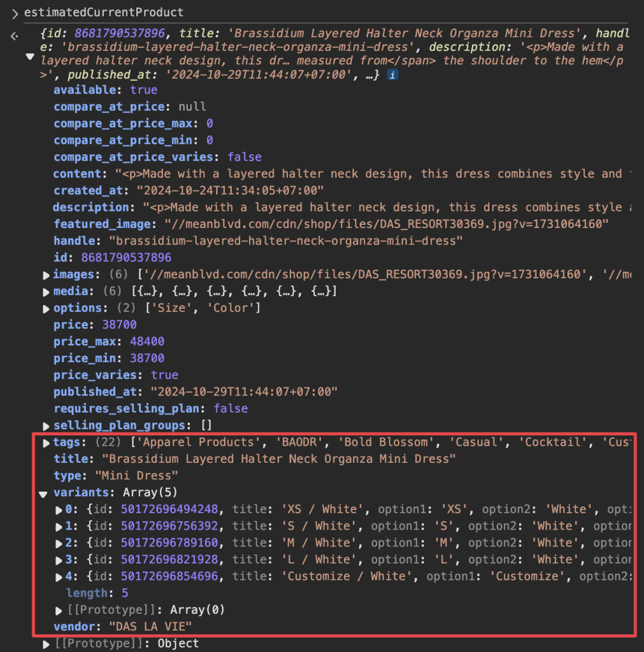The image size is (644, 652).
Task: Expand variant 0 'XS / White'
Action: coord(59,510)
